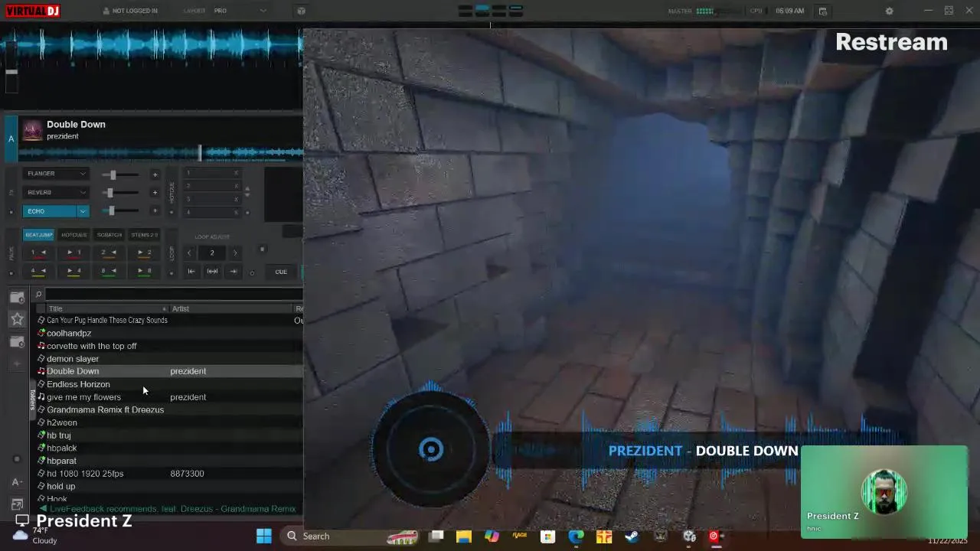980x551 pixels.
Task: Open Microsoft Store from the taskbar
Action: pos(547,536)
